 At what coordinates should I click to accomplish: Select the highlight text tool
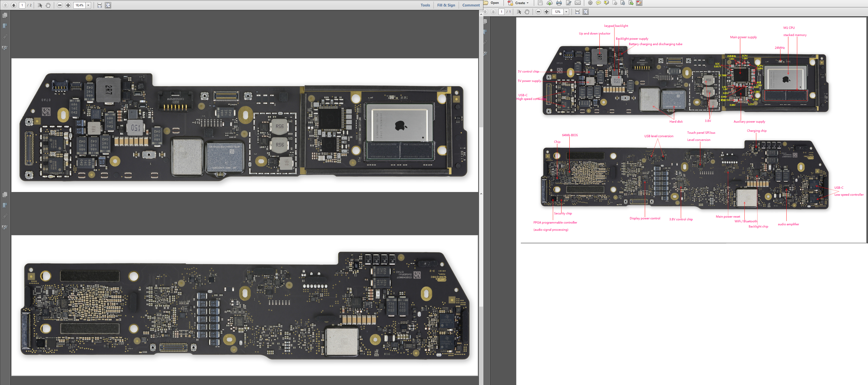pos(606,3)
